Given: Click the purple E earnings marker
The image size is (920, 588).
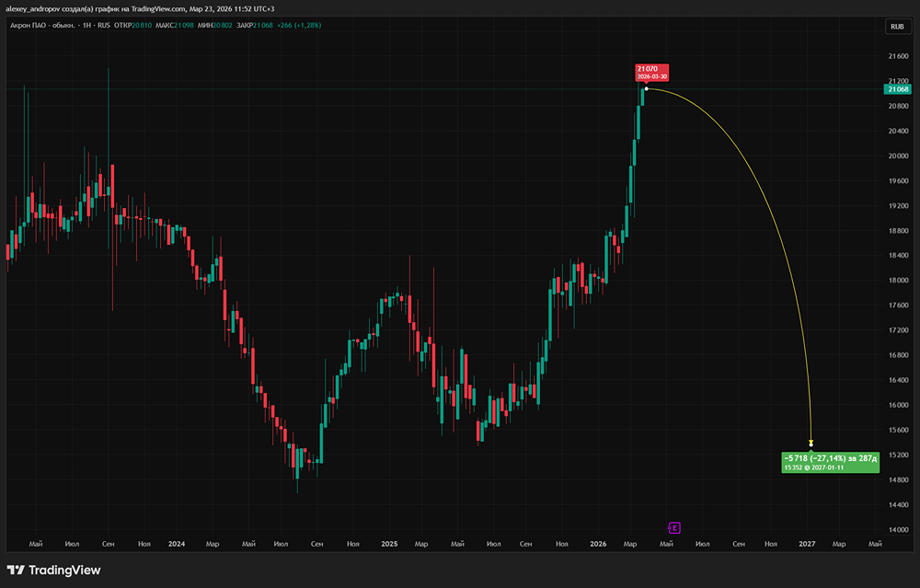Looking at the screenshot, I should tap(674, 527).
